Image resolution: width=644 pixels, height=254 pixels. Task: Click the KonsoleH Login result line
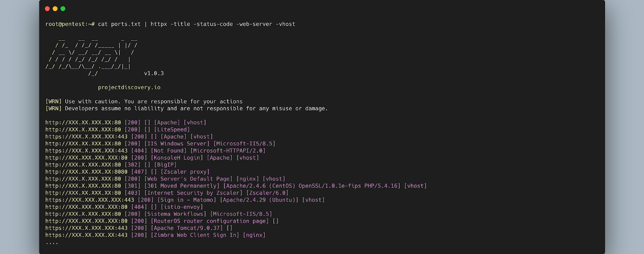point(152,158)
